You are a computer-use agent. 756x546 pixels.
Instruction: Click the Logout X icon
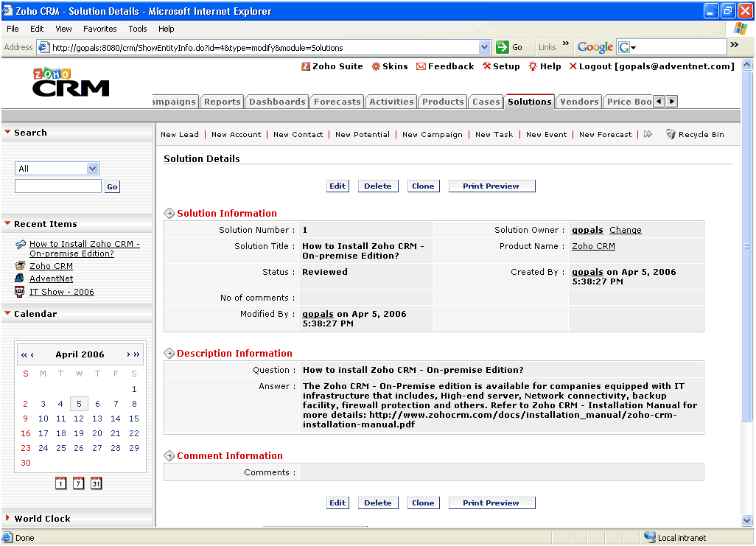(x=573, y=66)
